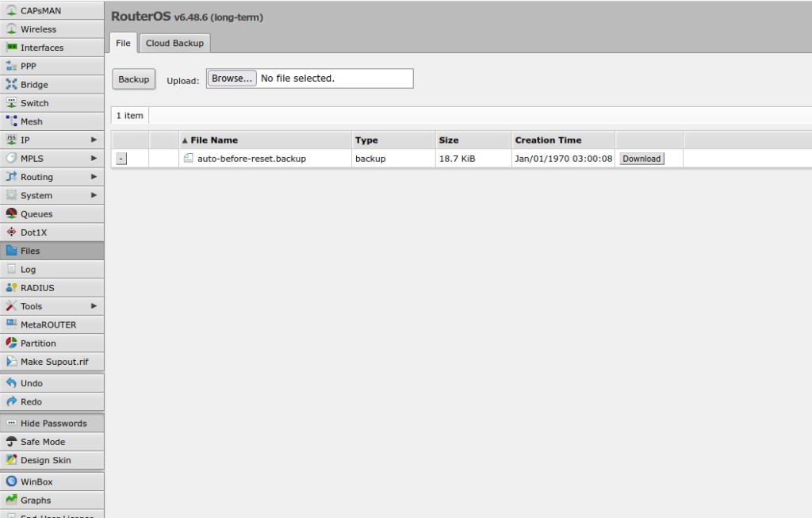The image size is (812, 518).
Task: Expand the Routing submenu arrow
Action: pos(94,177)
